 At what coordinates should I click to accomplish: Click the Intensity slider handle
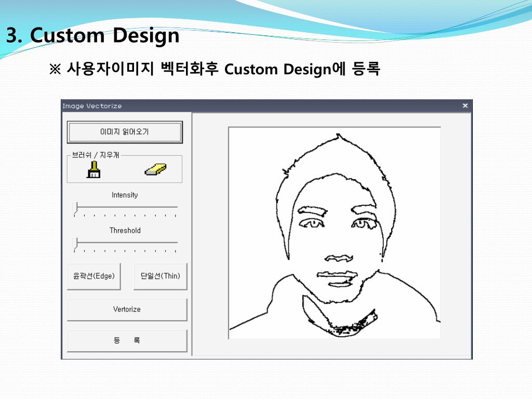(76, 208)
